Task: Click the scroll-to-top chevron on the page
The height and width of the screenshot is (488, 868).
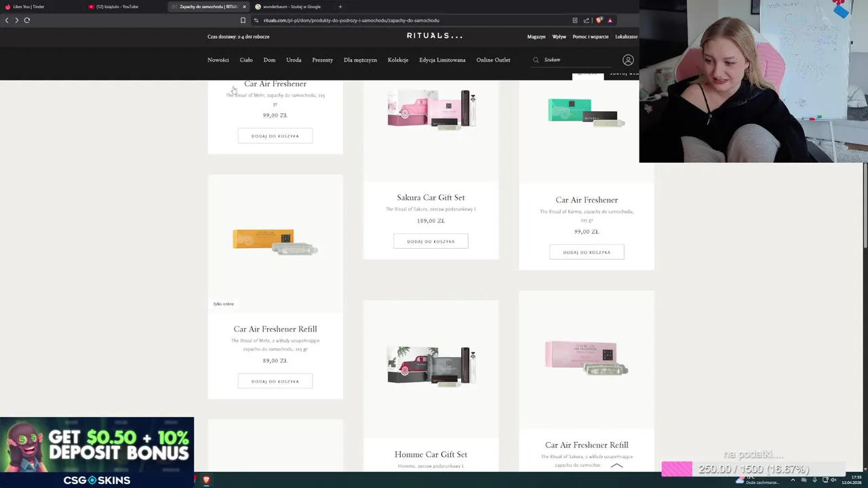Action: (x=616, y=466)
